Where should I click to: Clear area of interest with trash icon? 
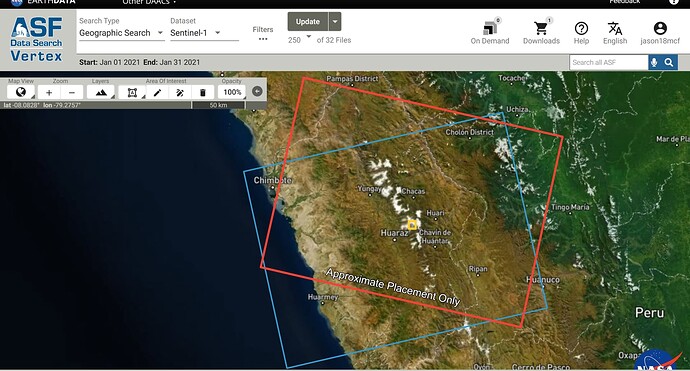coord(203,92)
